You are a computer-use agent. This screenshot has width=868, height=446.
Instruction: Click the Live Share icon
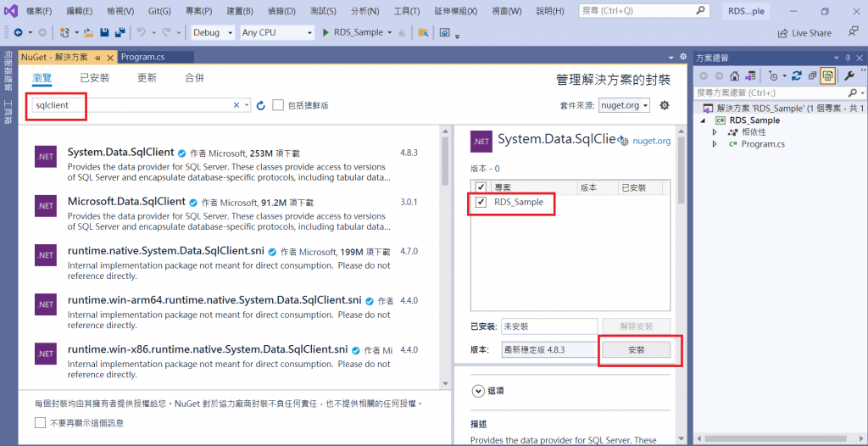coord(782,33)
